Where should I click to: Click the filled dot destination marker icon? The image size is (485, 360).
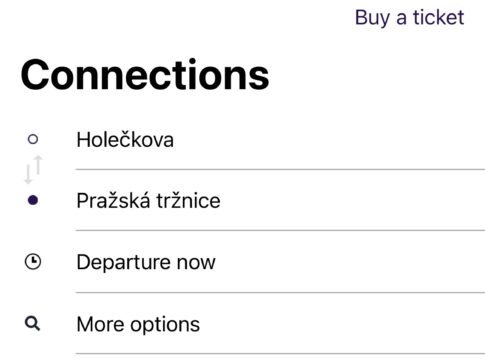(x=33, y=200)
